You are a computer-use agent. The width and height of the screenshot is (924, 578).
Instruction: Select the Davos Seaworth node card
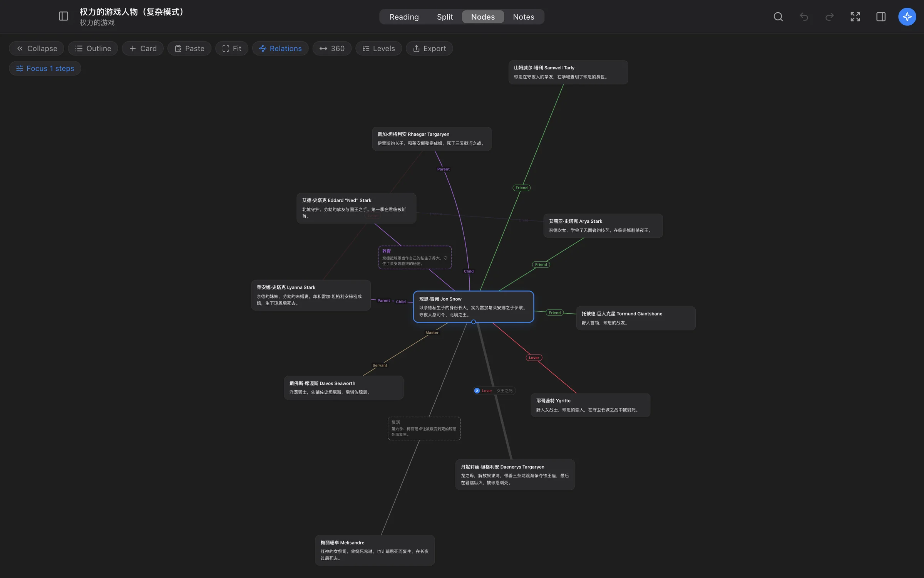343,388
